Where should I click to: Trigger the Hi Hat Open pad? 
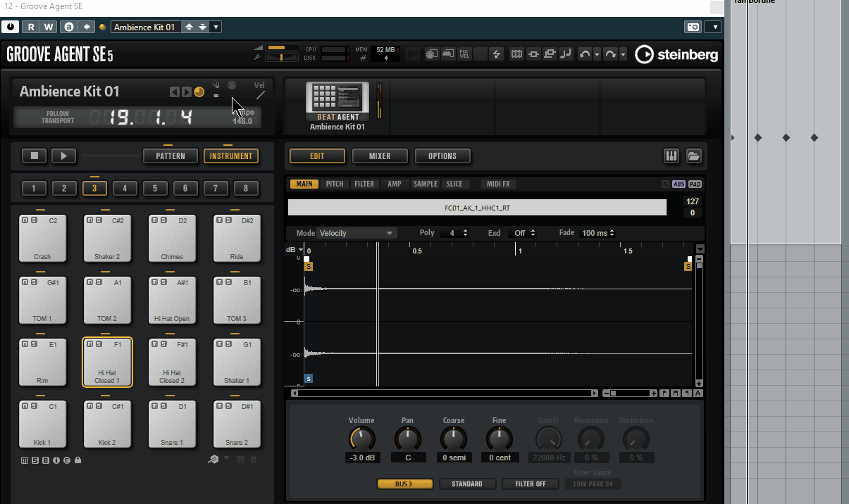coord(172,301)
